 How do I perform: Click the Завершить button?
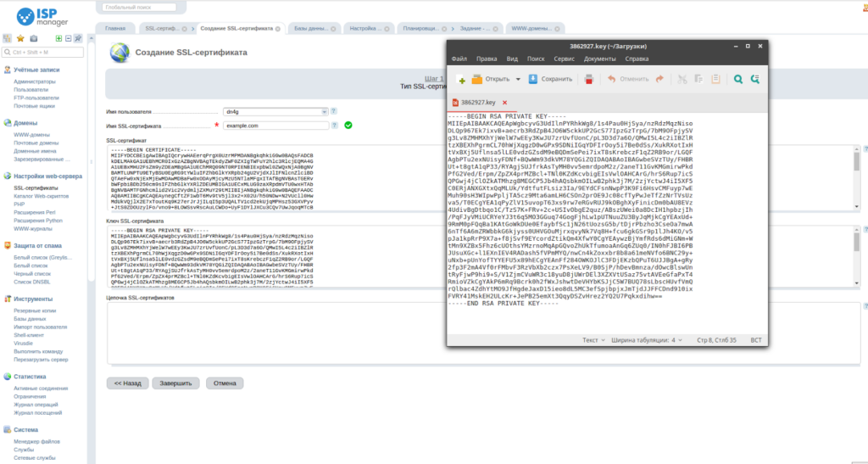pos(175,383)
